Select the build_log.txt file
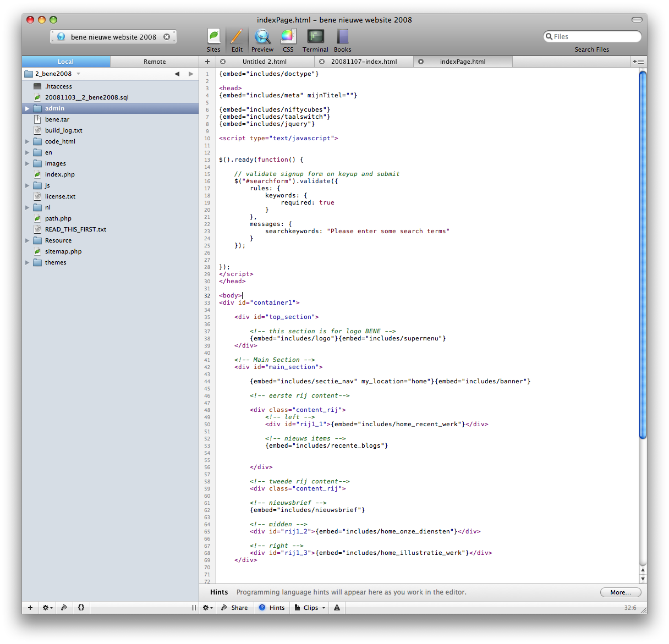The image size is (669, 644). point(110,130)
